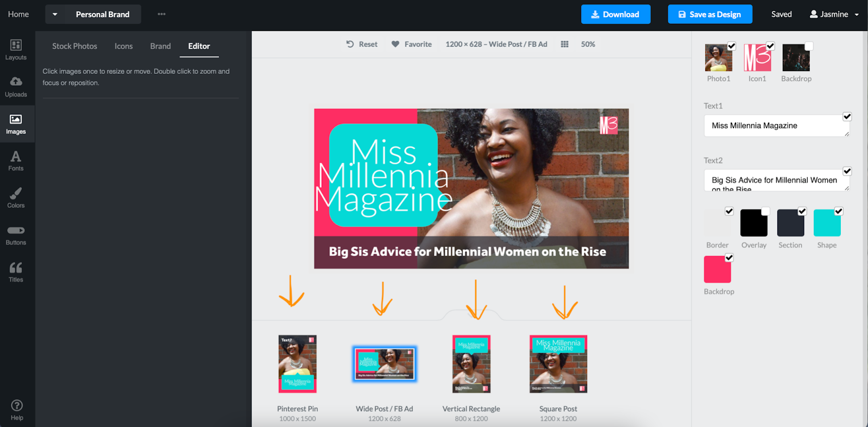868x427 pixels.
Task: Open the Colors brush panel
Action: (x=16, y=198)
